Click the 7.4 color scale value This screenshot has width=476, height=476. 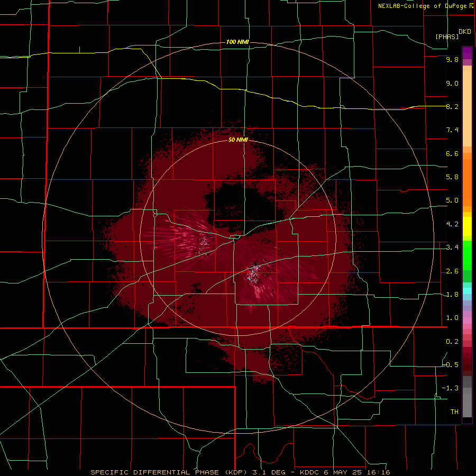pos(452,130)
